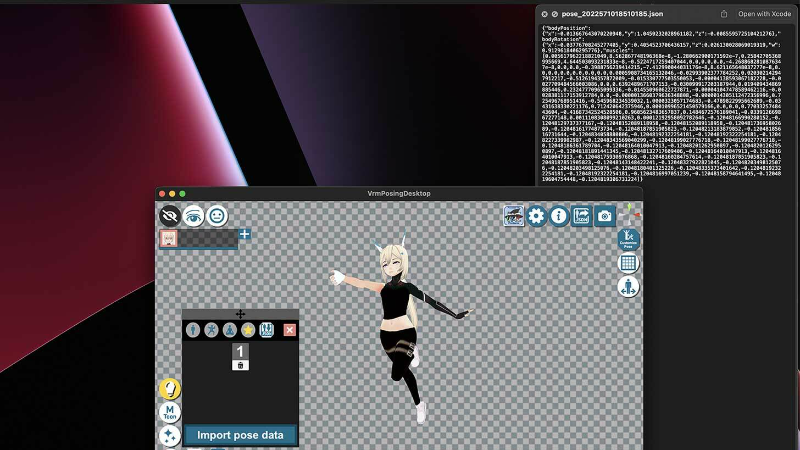Click Open with Xcode button
Screen dimensions: 800x450
(x=765, y=14)
